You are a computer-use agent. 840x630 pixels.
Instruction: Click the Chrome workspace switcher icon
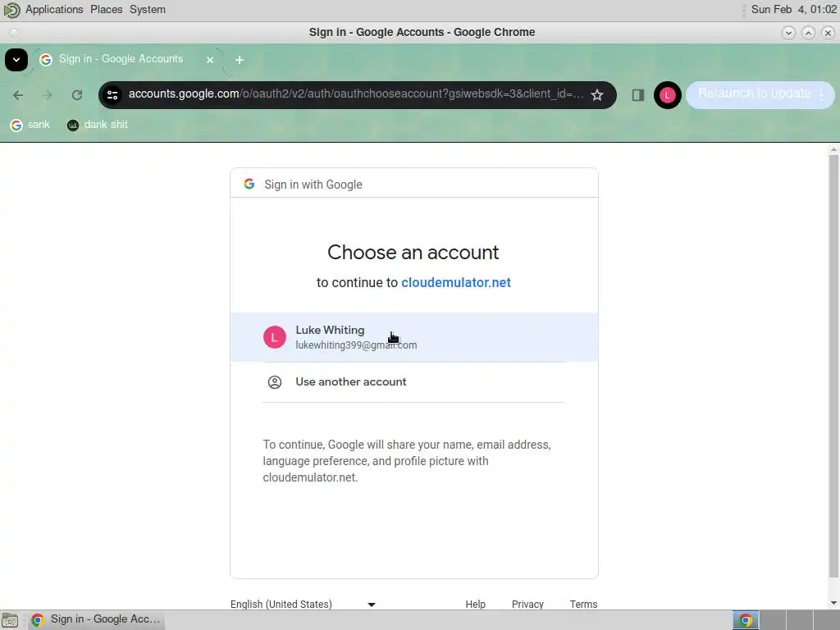tap(745, 620)
